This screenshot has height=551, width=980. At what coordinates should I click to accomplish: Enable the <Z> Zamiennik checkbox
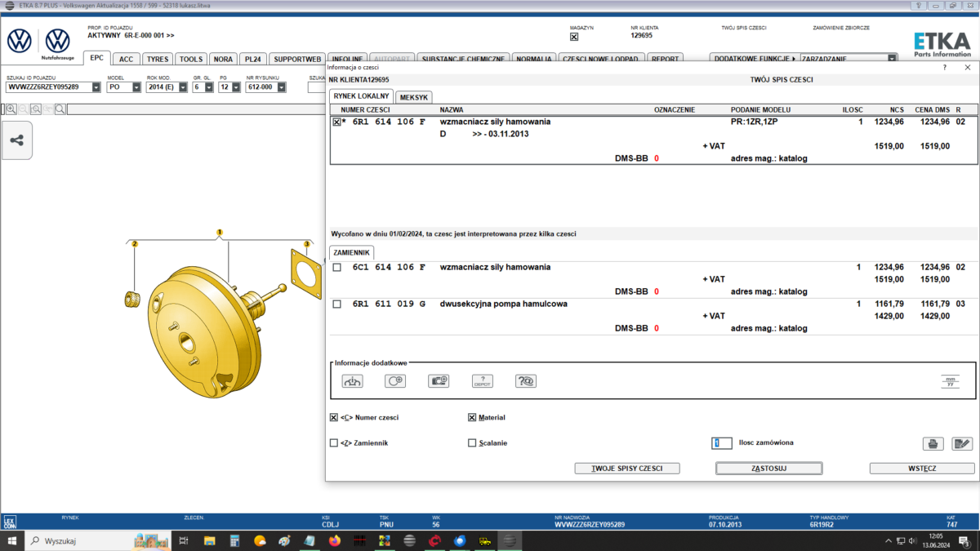pyautogui.click(x=333, y=443)
